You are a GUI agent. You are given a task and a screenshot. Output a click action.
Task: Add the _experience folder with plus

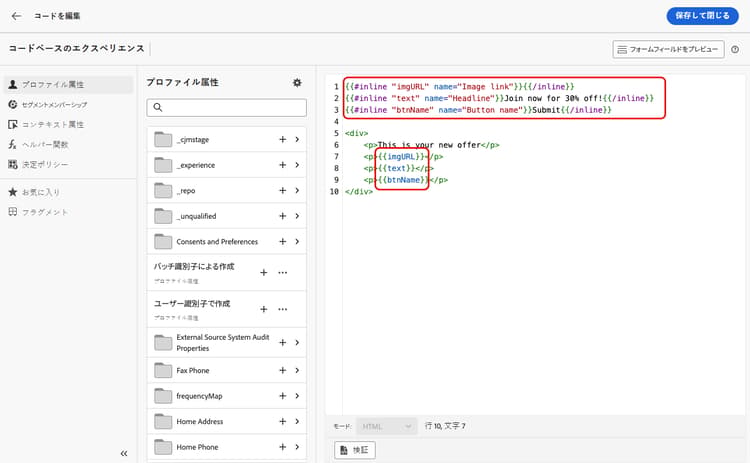click(x=283, y=165)
